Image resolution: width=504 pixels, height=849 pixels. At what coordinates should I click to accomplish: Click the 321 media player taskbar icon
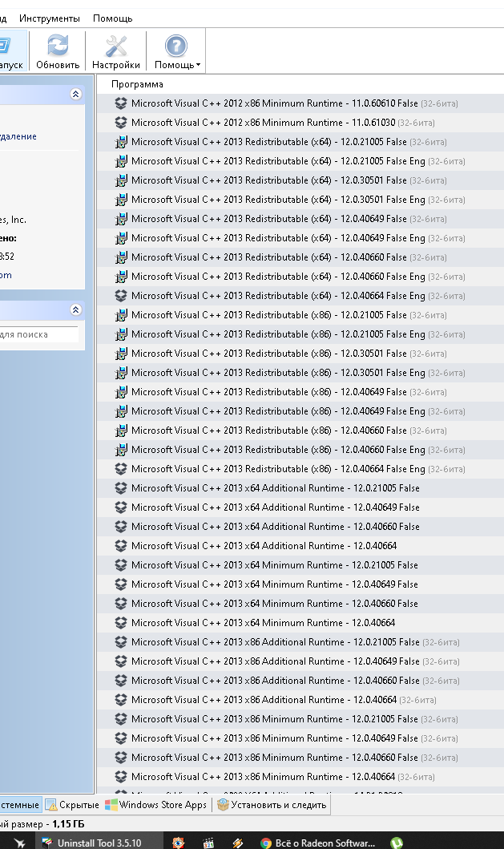tap(208, 843)
